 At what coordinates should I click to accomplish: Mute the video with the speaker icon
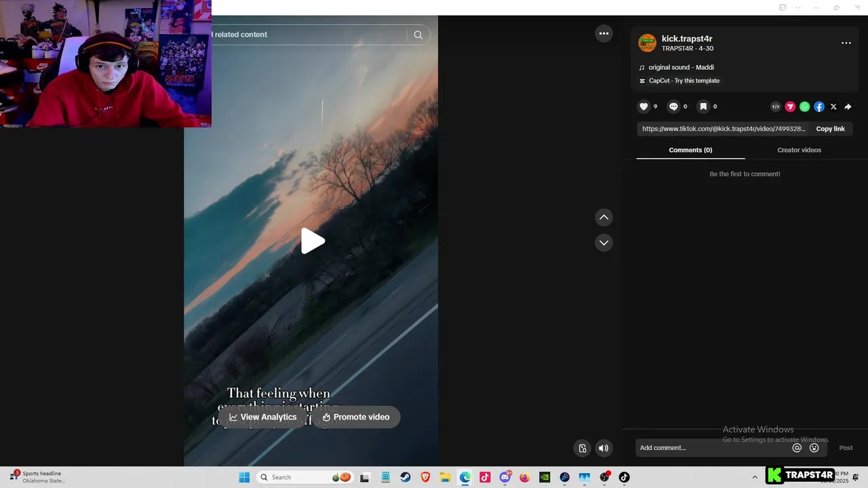pyautogui.click(x=604, y=448)
